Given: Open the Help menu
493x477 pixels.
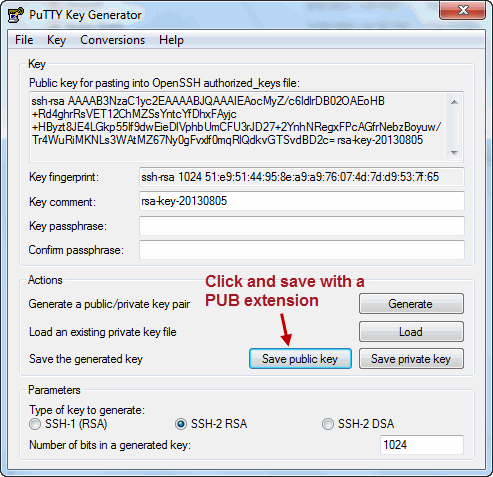Looking at the screenshot, I should [x=171, y=40].
